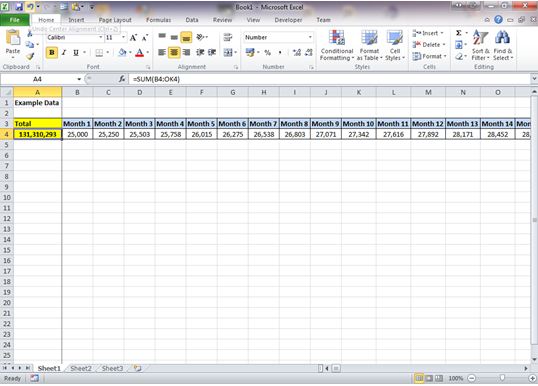This screenshot has height=386, width=538.
Task: Click the AutoSum sigma icon
Action: click(458, 33)
